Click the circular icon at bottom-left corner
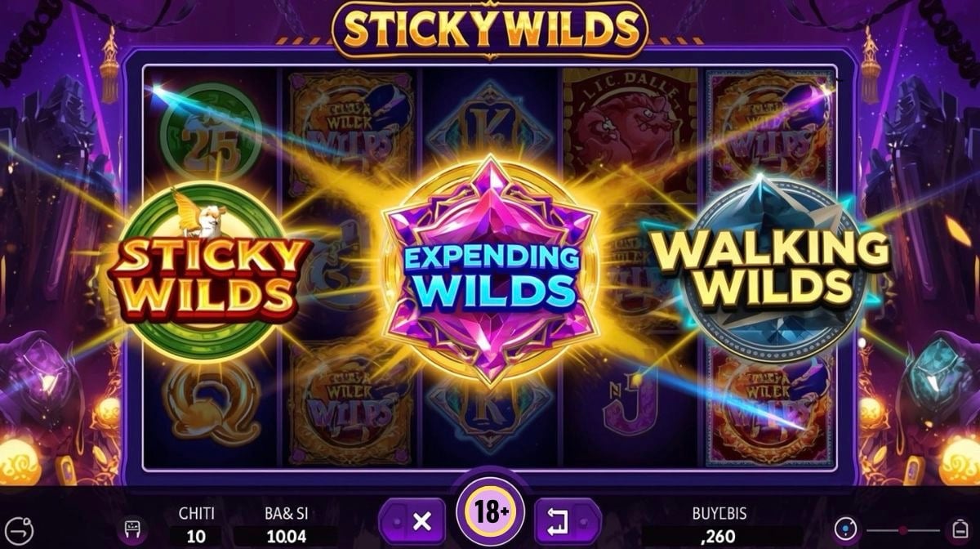980x549 pixels. coord(19,529)
